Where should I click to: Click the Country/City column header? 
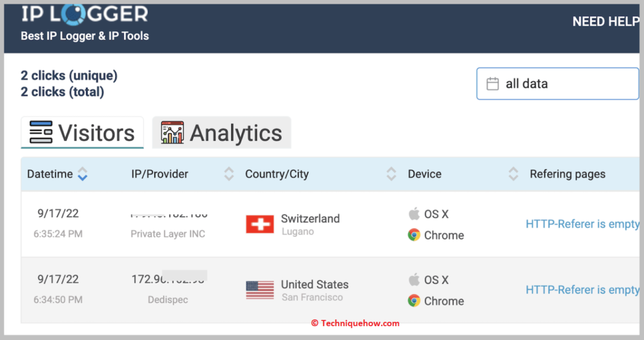point(277,174)
